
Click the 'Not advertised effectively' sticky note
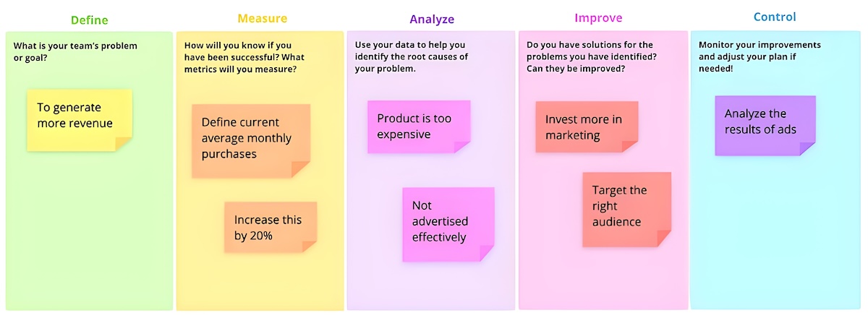point(448,224)
